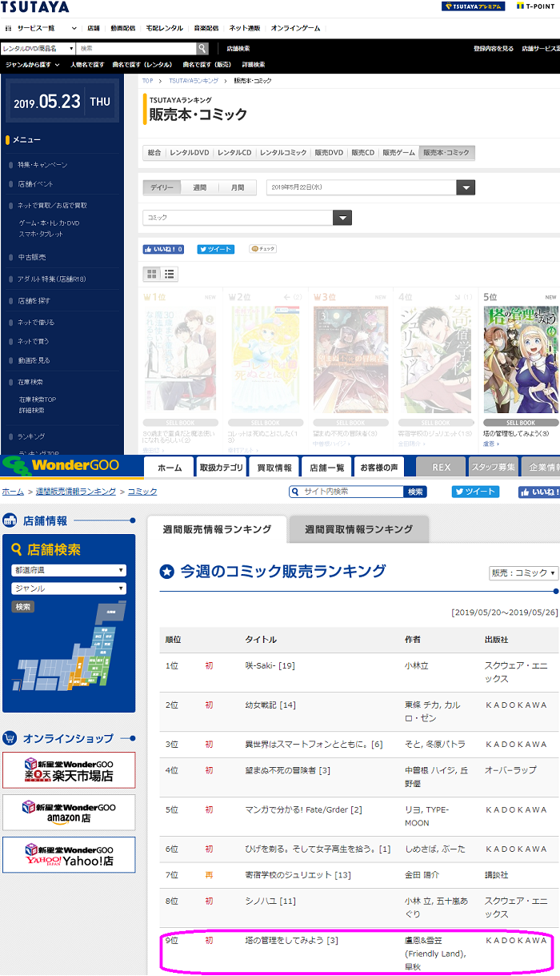Image resolution: width=560 pixels, height=976 pixels.
Task: Click the search magnifier button on TSUTAYA
Action: (x=202, y=49)
